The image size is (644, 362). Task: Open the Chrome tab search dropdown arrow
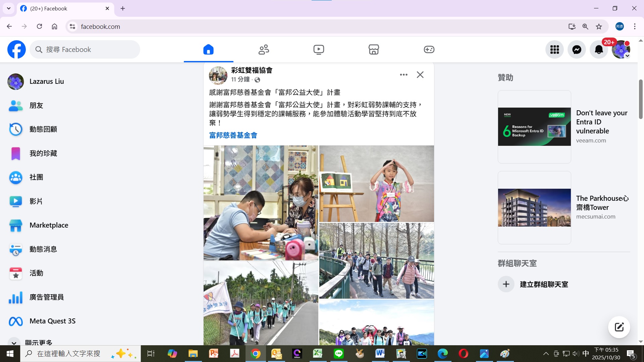coord(9,8)
